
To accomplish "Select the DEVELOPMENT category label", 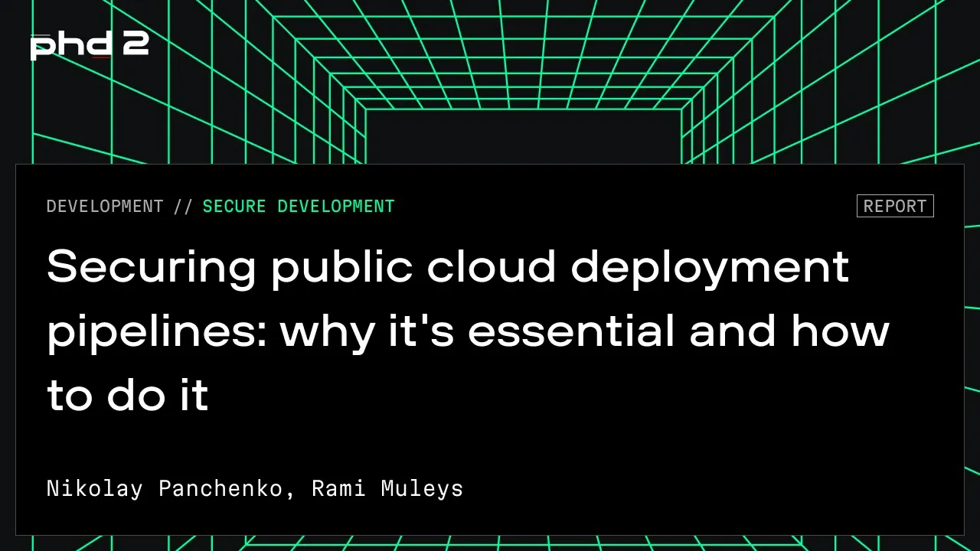I will (105, 206).
